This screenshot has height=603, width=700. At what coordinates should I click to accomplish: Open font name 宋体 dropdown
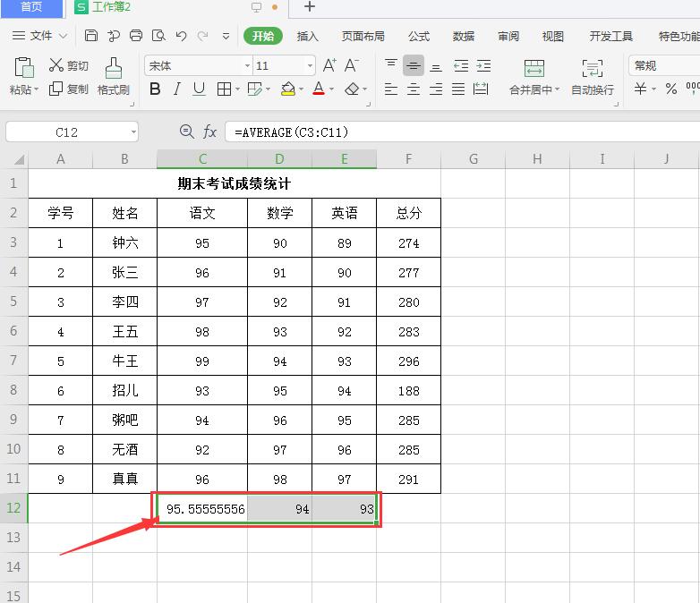tap(247, 66)
